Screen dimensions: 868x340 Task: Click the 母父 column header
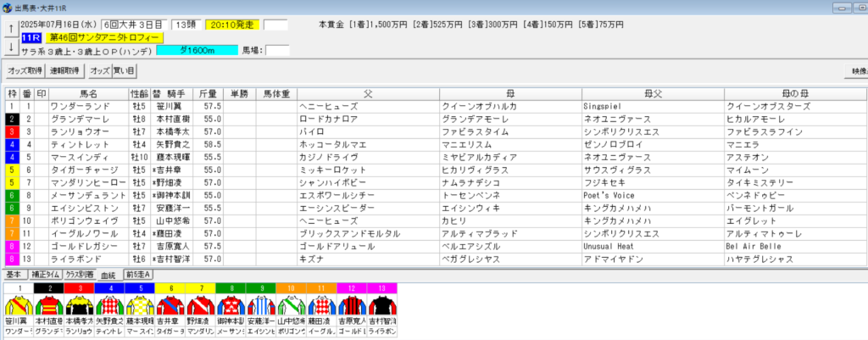pyautogui.click(x=652, y=93)
